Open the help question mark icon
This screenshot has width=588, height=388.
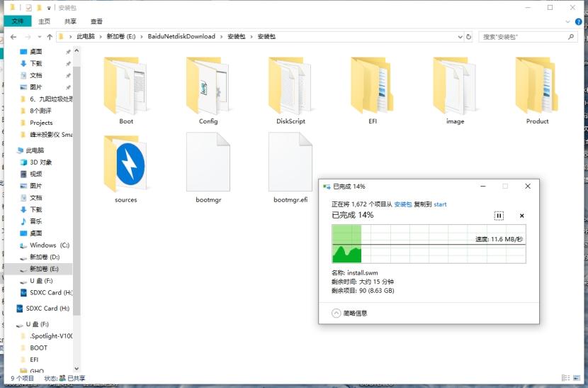click(x=579, y=22)
